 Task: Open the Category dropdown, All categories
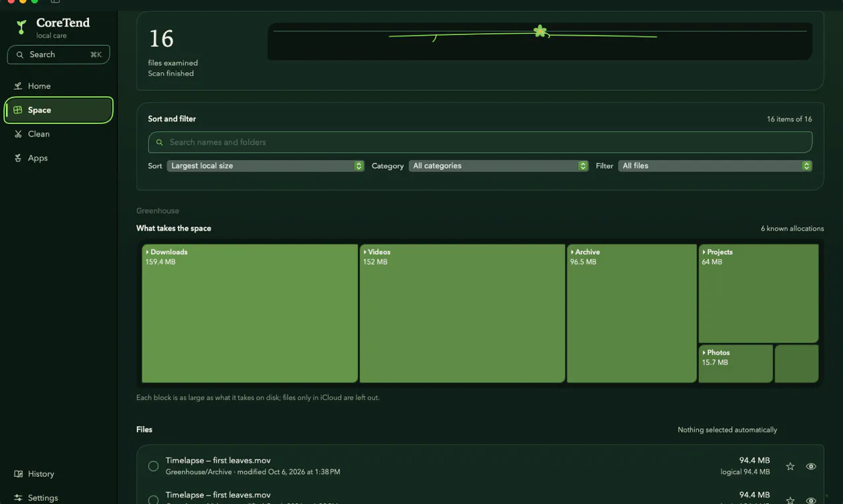point(498,166)
